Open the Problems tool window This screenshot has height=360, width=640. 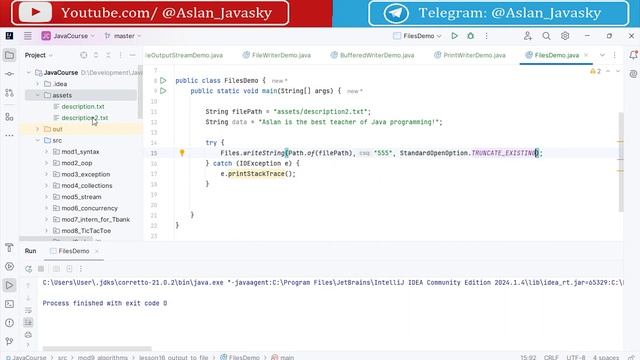(x=9, y=323)
